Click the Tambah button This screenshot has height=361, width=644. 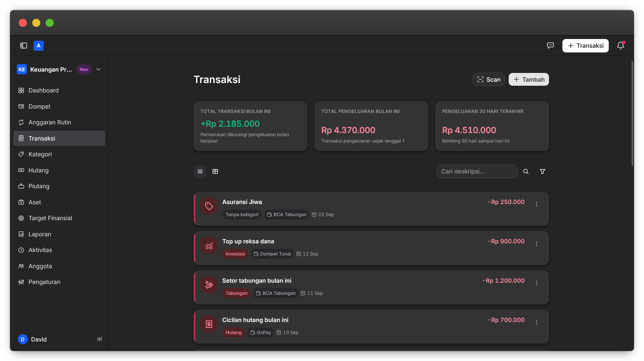click(528, 79)
